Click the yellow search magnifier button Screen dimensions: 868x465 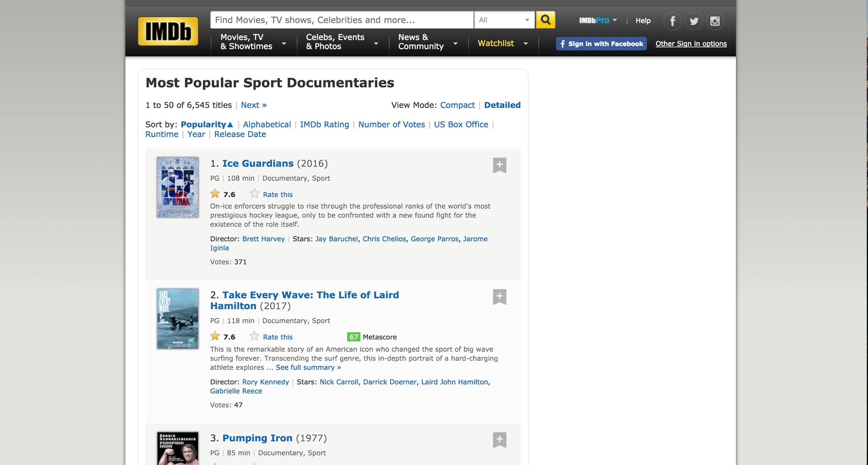coord(545,20)
